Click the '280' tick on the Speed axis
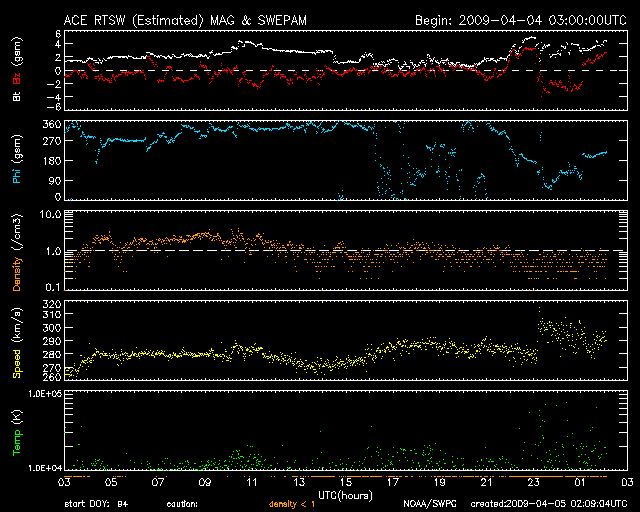Viewport: 640px width, 512px height. pos(52,354)
